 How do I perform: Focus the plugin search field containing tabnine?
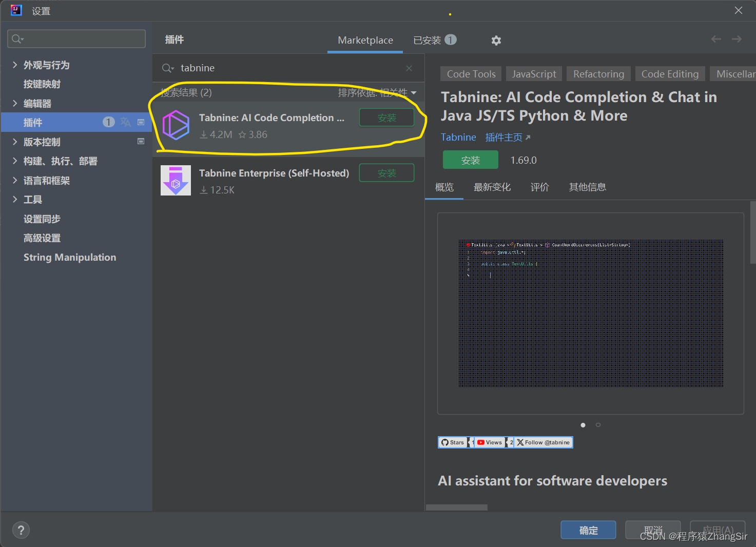click(288, 68)
